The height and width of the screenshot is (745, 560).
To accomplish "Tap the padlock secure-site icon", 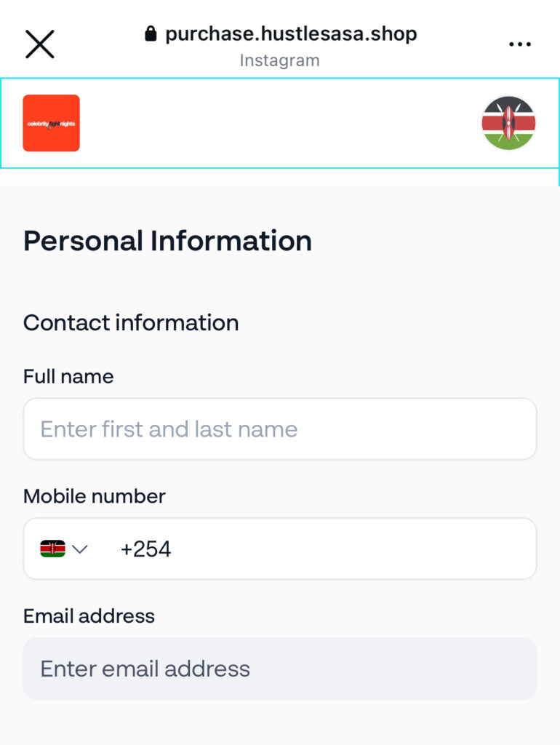I will point(151,34).
